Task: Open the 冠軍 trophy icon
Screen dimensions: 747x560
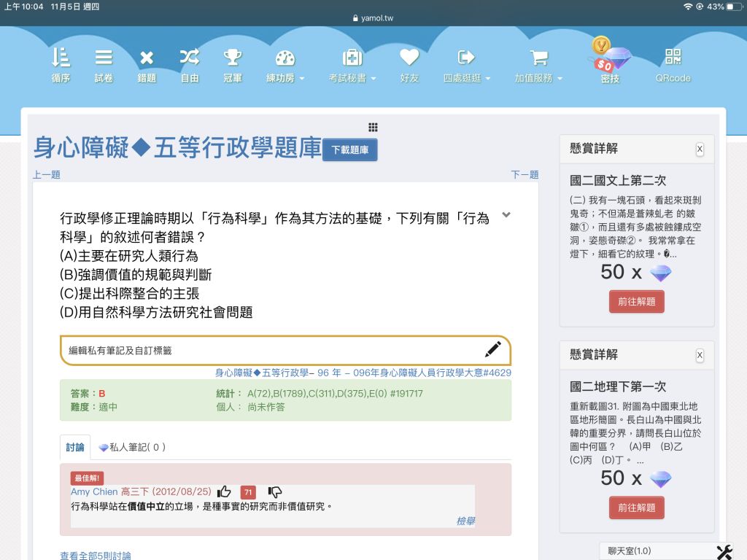Action: pyautogui.click(x=233, y=65)
